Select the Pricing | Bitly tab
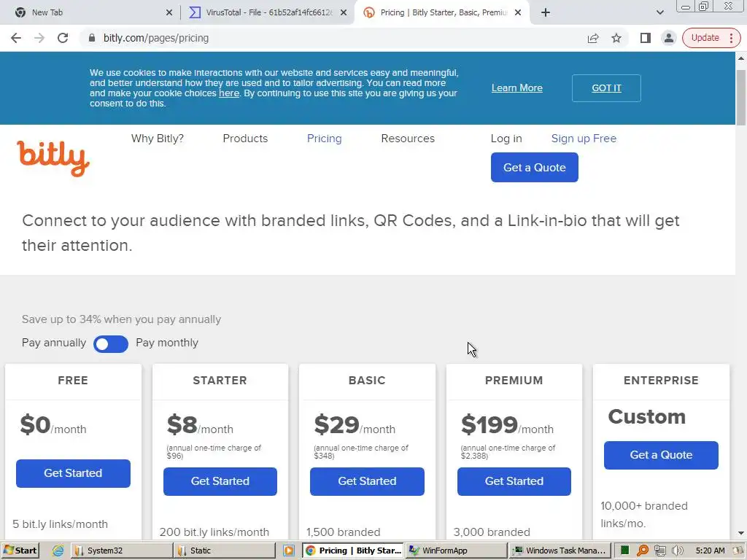747x560 pixels. click(x=441, y=12)
